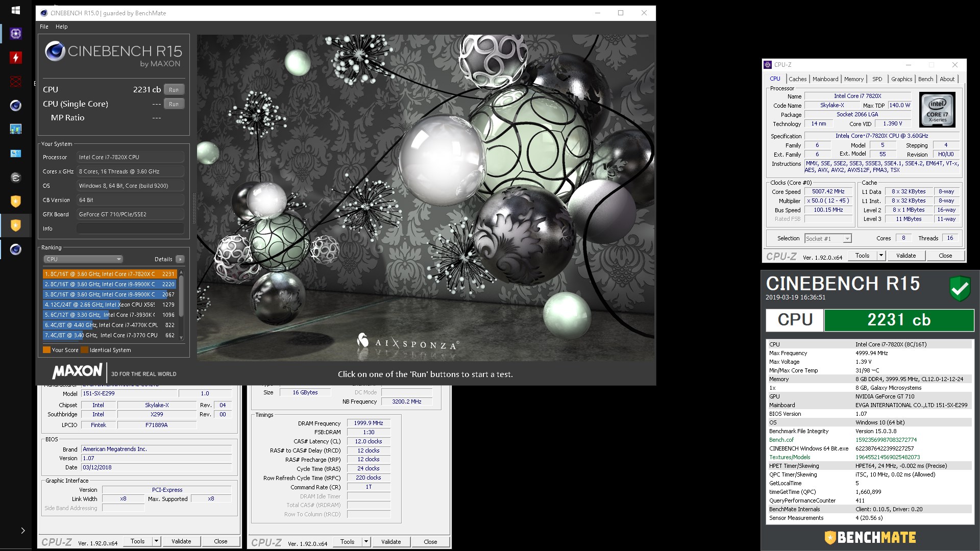Click Tools button in CPU-Z processor window
The width and height of the screenshot is (980, 551).
pyautogui.click(x=862, y=256)
